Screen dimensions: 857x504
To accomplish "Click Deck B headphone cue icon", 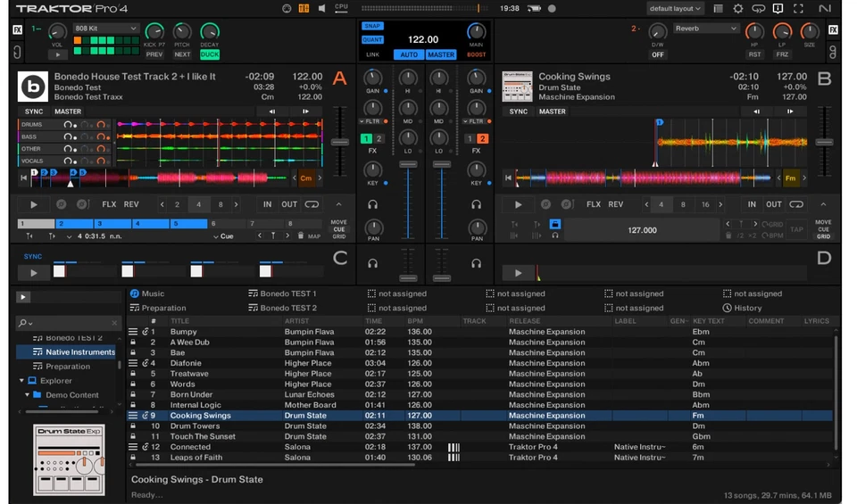I will click(x=477, y=204).
